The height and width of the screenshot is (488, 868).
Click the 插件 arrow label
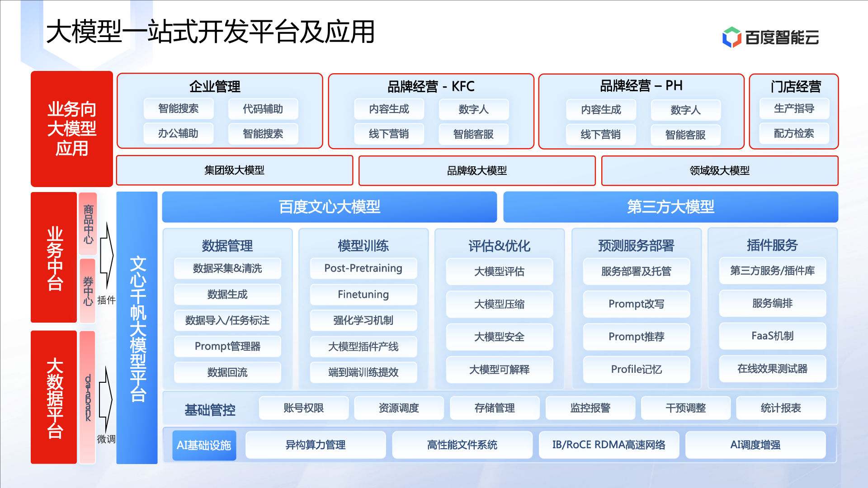tap(107, 300)
